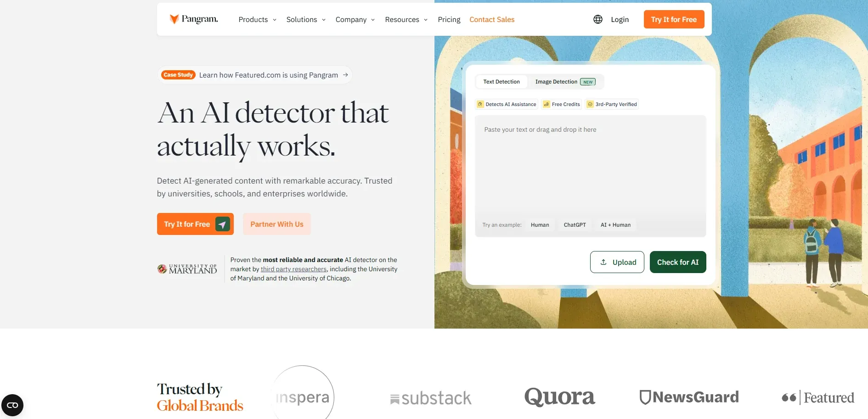Click the Inspera brand logo
The height and width of the screenshot is (419, 868).
coord(303,397)
